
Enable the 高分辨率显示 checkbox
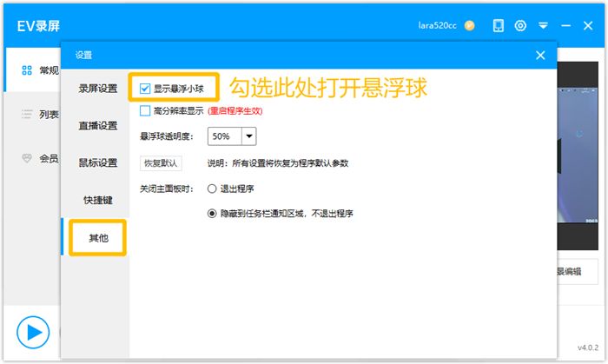pyautogui.click(x=145, y=110)
